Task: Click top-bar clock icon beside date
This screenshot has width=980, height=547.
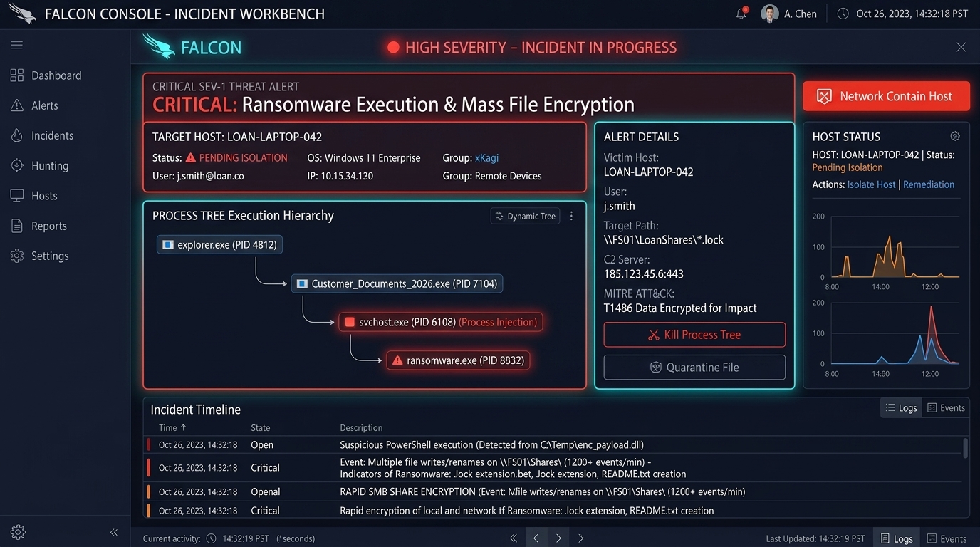Action: pyautogui.click(x=843, y=14)
